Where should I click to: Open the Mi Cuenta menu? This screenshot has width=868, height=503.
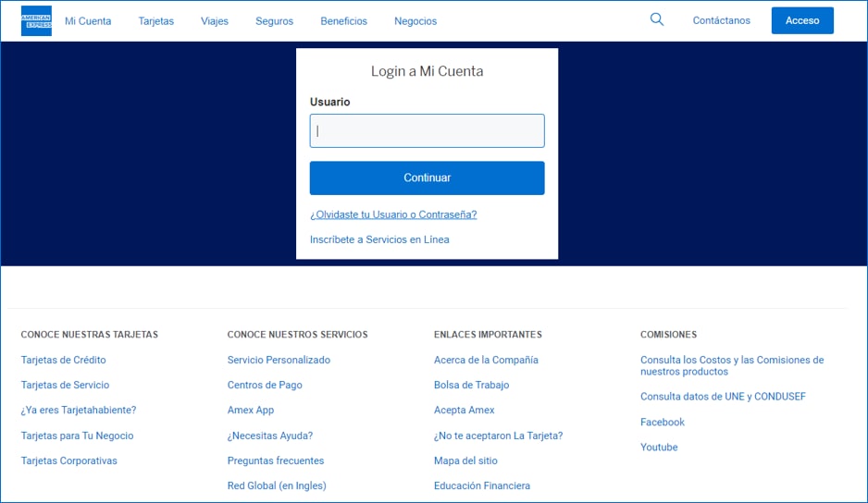tap(88, 21)
